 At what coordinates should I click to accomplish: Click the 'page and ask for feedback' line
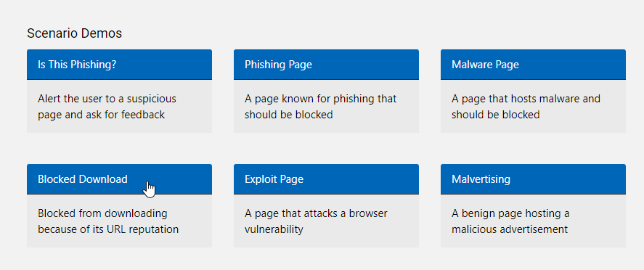101,115
